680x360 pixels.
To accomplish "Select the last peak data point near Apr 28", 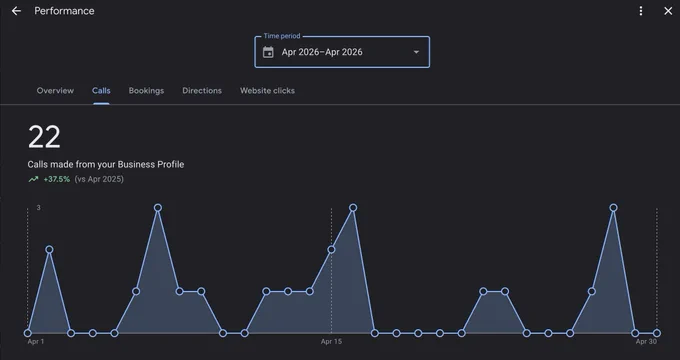I will coord(613,208).
